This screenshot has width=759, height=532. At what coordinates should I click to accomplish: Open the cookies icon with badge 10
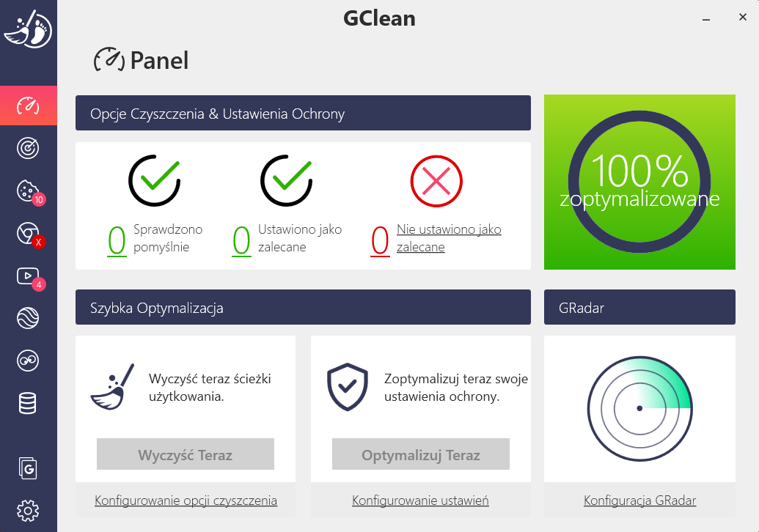(x=30, y=192)
